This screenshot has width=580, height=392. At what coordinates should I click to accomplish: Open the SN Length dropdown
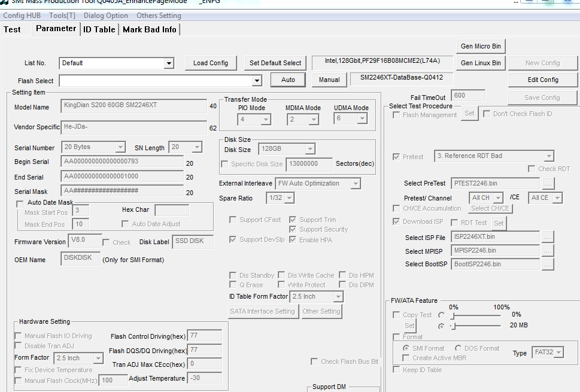(197, 147)
